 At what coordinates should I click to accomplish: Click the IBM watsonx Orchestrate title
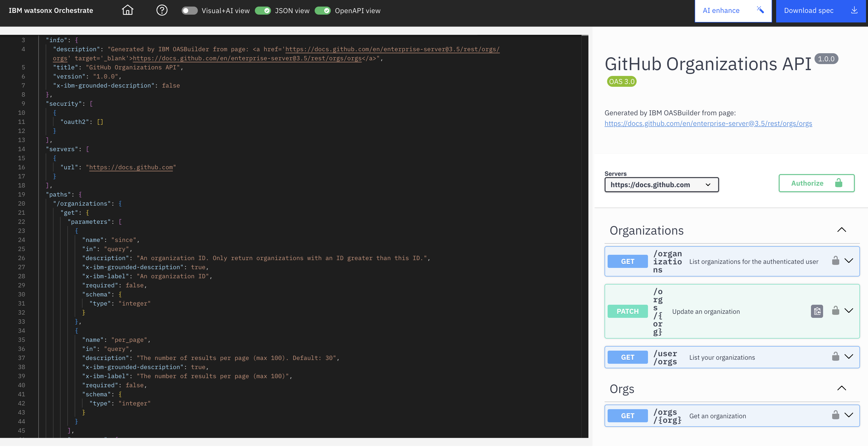51,10
